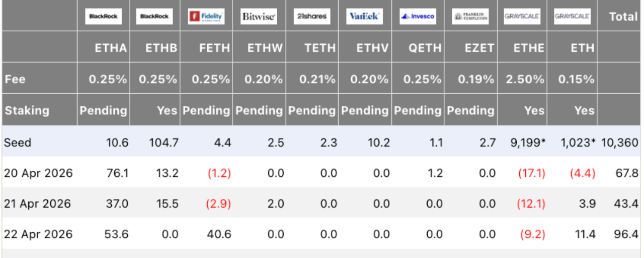Screen dimensions: 644x258
Task: Click the VanEck logo
Action: click(x=365, y=16)
